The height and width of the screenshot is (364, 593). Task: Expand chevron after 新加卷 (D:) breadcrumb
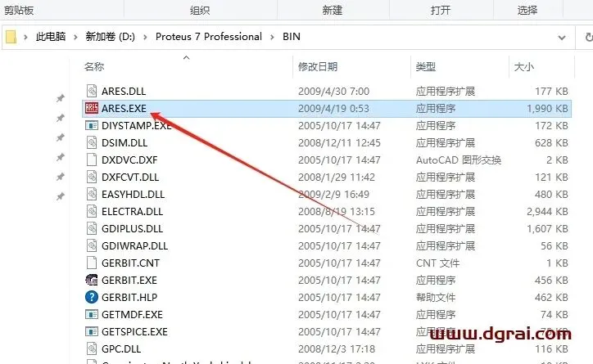[145, 37]
